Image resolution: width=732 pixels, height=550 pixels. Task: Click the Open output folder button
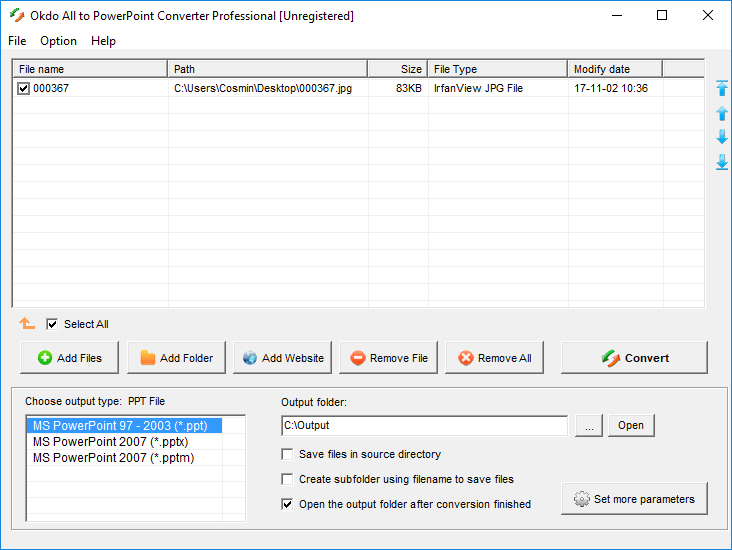coord(631,425)
